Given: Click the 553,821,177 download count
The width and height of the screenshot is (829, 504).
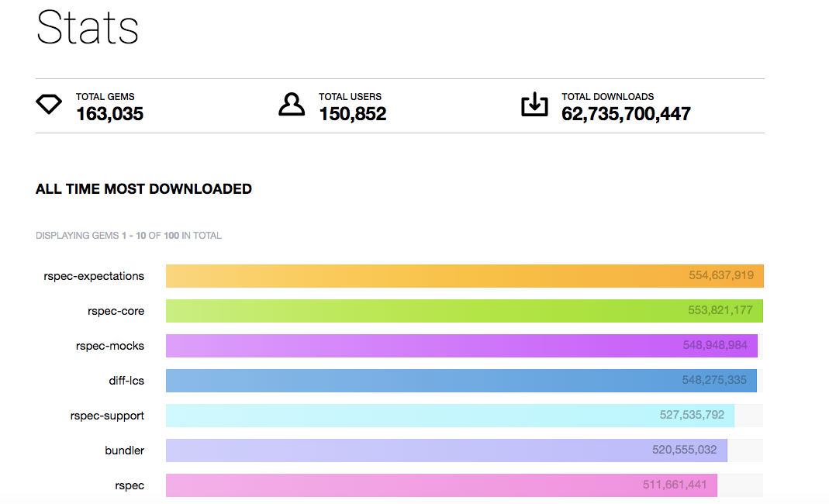Looking at the screenshot, I should 720,310.
